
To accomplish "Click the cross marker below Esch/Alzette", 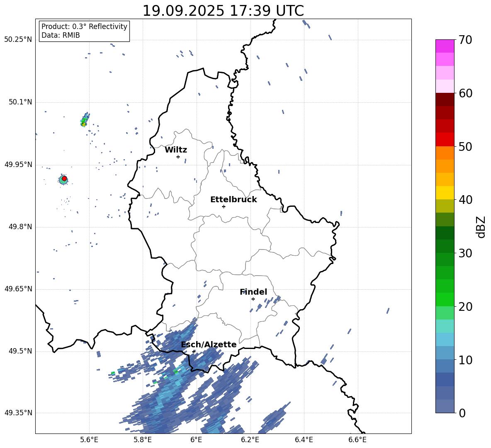I will pyautogui.click(x=194, y=351).
